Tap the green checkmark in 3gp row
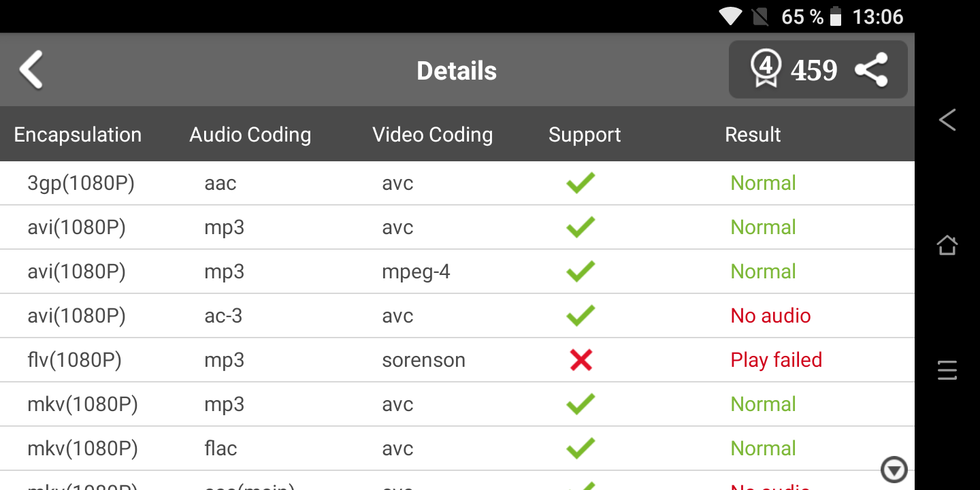The height and width of the screenshot is (490, 980). (581, 183)
